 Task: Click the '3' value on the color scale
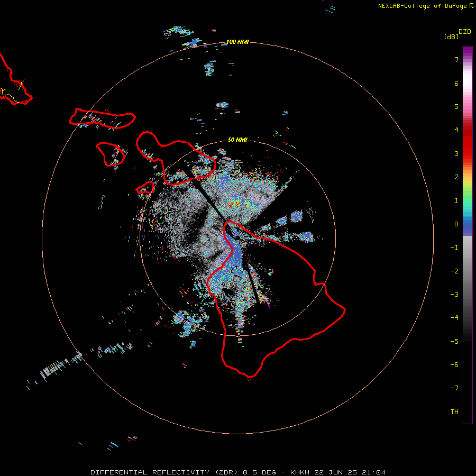point(456,153)
